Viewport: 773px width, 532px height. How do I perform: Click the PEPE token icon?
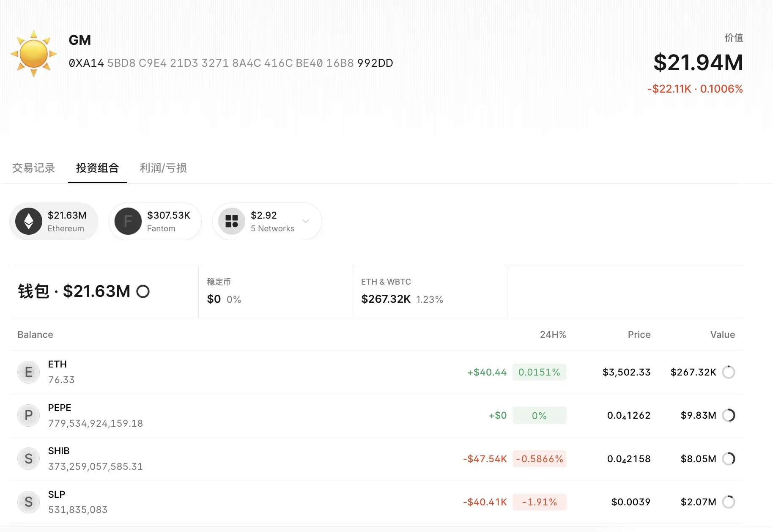tap(28, 415)
